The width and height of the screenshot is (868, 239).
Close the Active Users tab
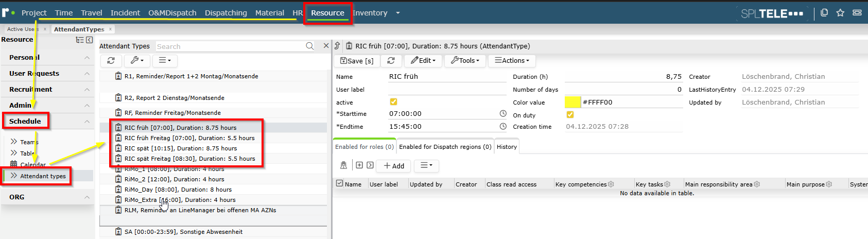[45, 29]
